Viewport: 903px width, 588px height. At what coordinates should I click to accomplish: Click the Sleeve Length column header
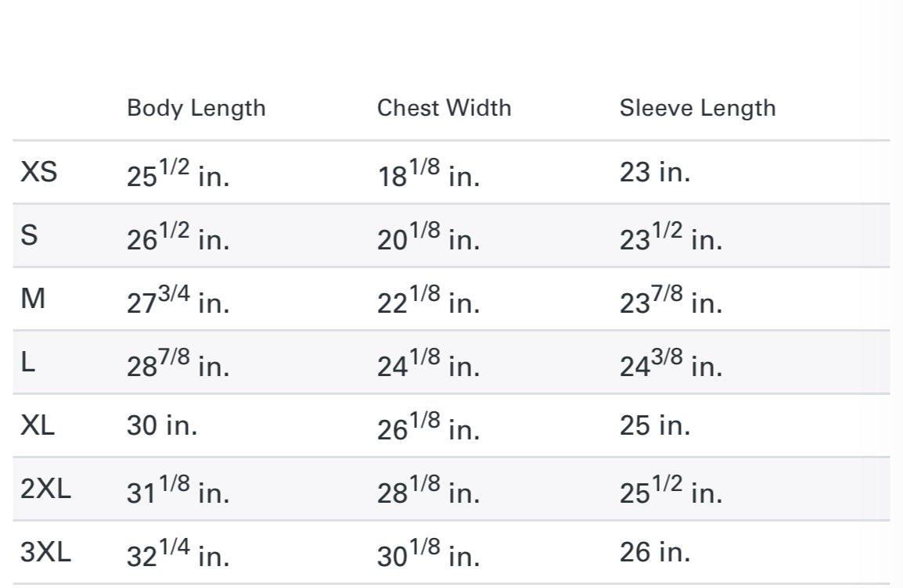[x=697, y=109]
